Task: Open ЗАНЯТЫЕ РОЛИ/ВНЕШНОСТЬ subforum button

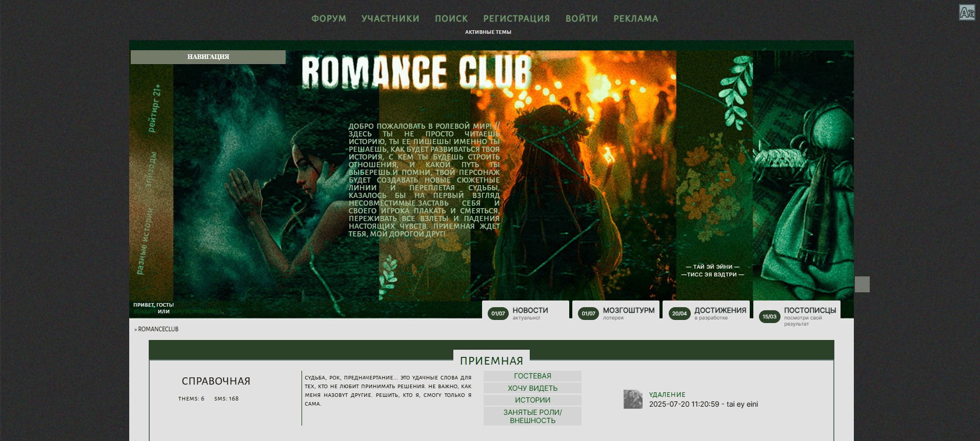Action: (532, 416)
